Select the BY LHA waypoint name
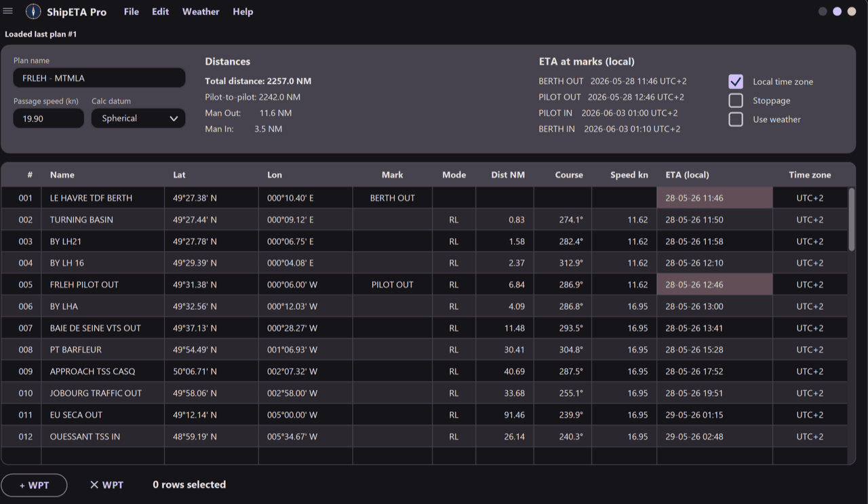This screenshot has width=868, height=504. [x=64, y=307]
